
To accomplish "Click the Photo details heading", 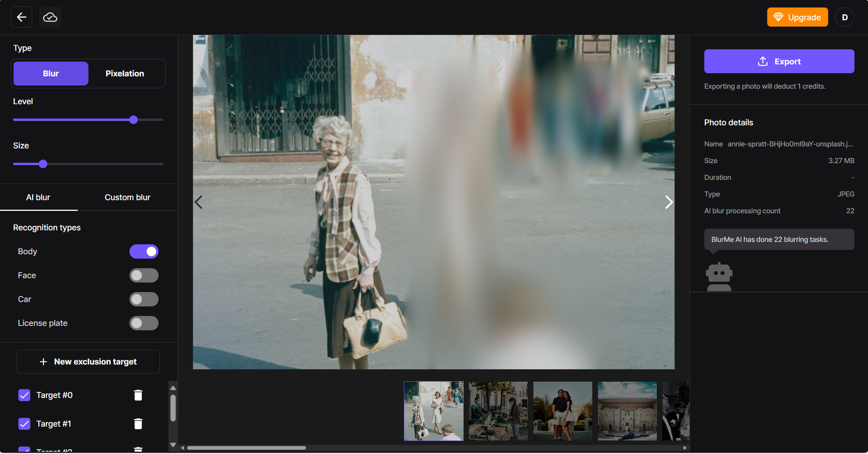I will 728,123.
